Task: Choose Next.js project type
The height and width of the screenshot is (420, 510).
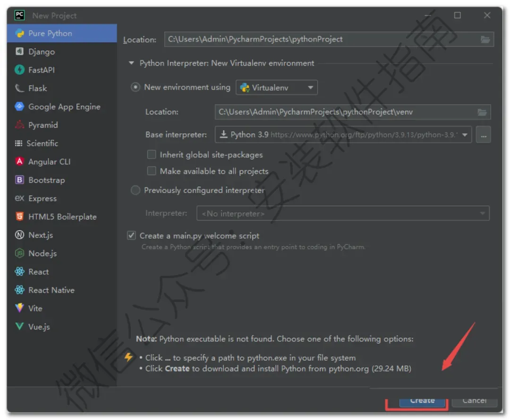Action: (x=62, y=235)
